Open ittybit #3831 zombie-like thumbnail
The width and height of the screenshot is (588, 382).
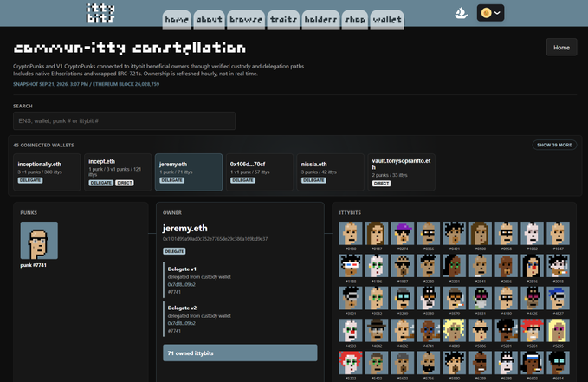[x=480, y=298]
